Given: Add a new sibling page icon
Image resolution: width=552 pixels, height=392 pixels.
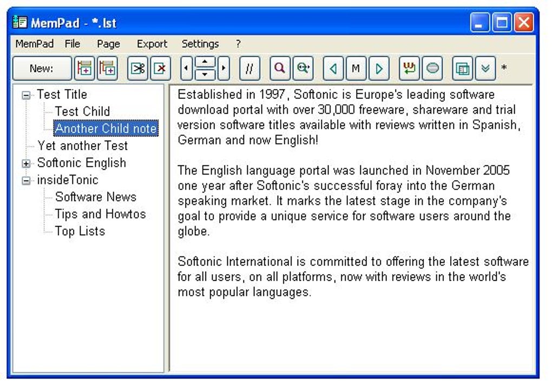Looking at the screenshot, I should [x=84, y=68].
